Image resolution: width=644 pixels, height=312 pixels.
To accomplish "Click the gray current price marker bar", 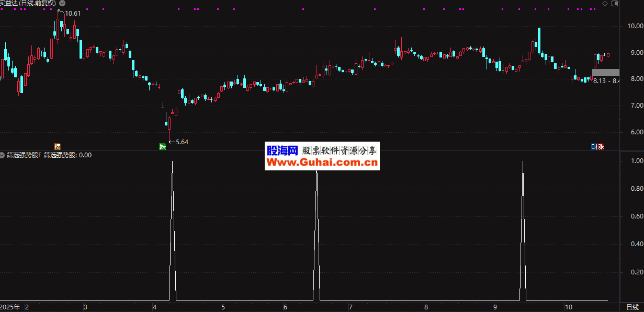I will (605, 72).
